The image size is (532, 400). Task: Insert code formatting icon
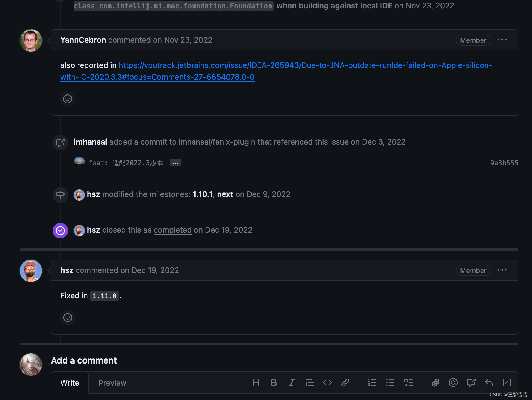[x=327, y=382]
